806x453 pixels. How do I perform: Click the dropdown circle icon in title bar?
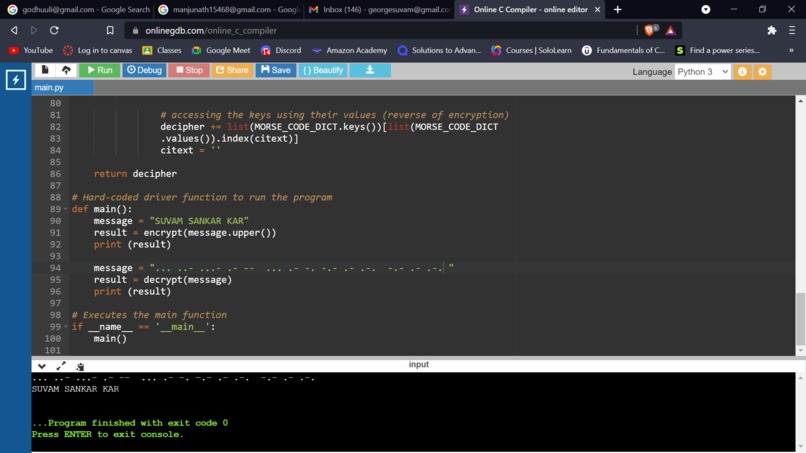706,10
